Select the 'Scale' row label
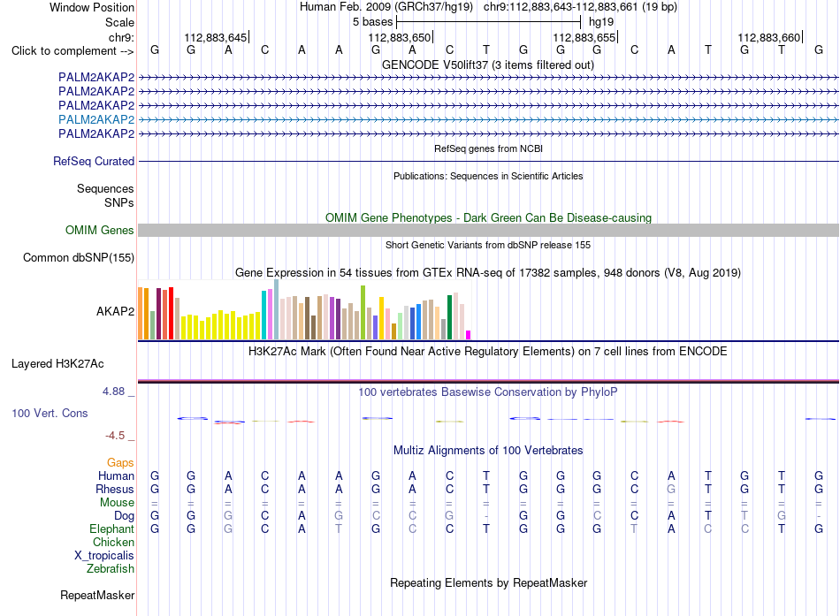 119,22
